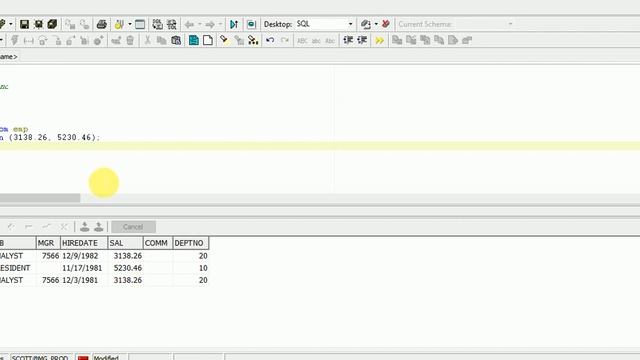Click the Undo arrow icon

click(270, 40)
